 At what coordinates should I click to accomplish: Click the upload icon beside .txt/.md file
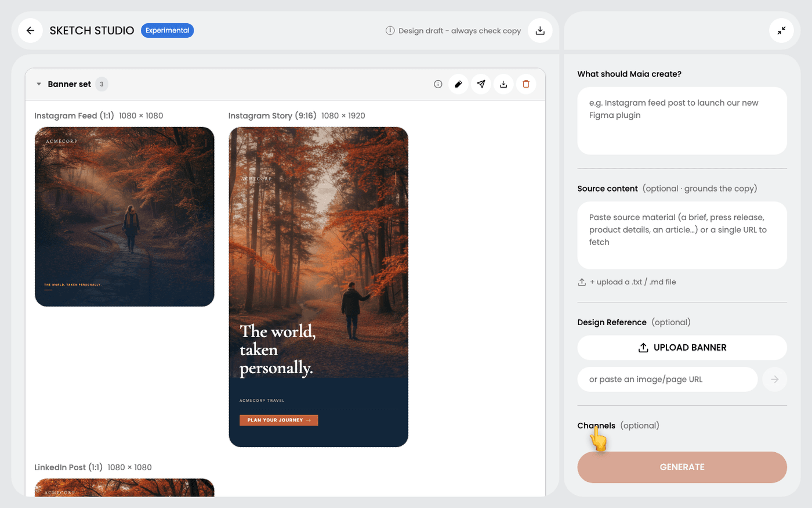[582, 282]
